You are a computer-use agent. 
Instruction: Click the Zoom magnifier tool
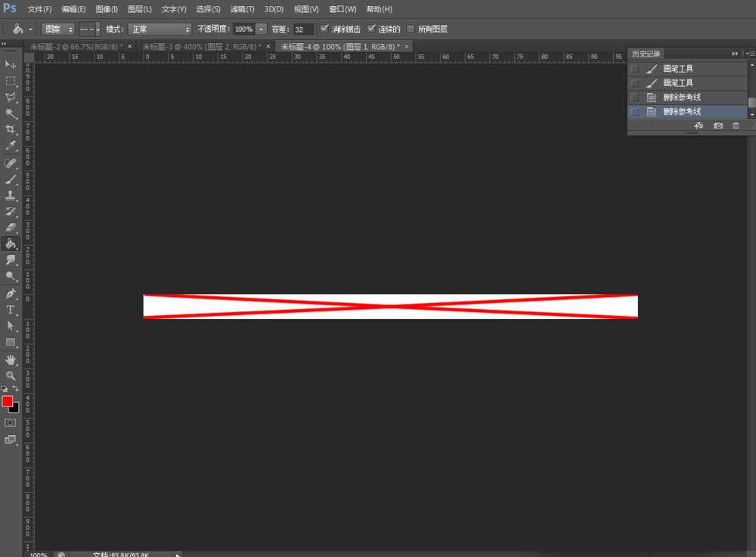[x=11, y=376]
